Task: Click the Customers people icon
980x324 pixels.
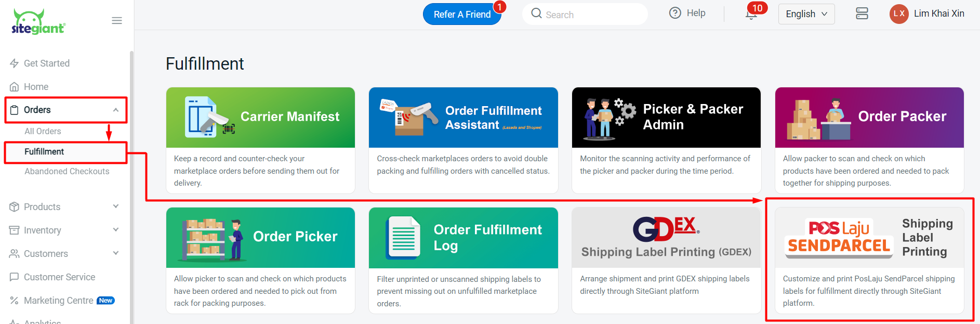Action: tap(15, 254)
